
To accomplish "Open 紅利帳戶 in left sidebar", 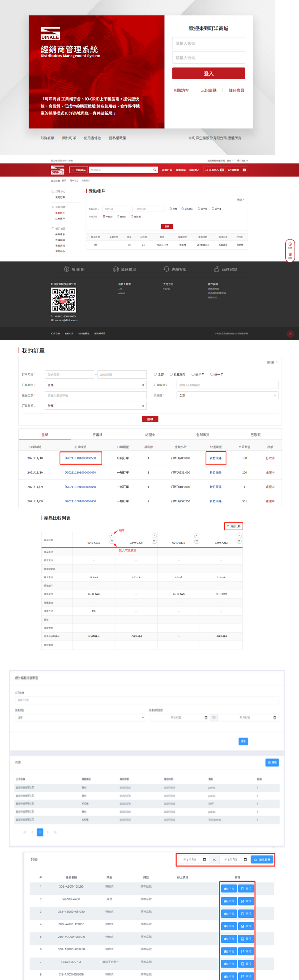I will click(60, 219).
